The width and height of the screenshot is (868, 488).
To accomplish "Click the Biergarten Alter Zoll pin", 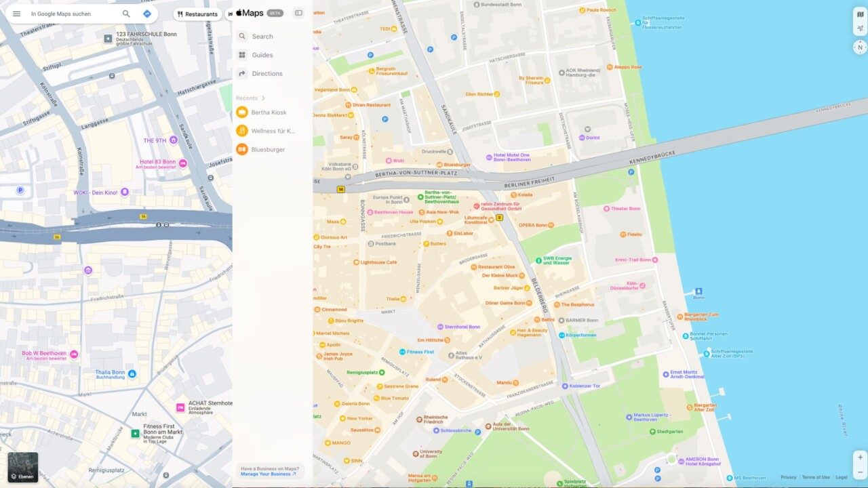I will coord(690,407).
